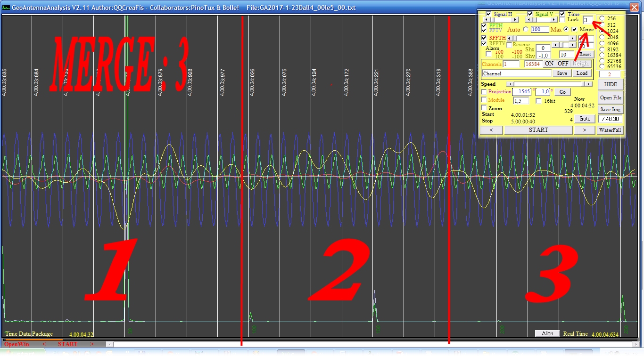Toggle the RFFTH checkbox
This screenshot has width=644, height=356.
(x=484, y=38)
